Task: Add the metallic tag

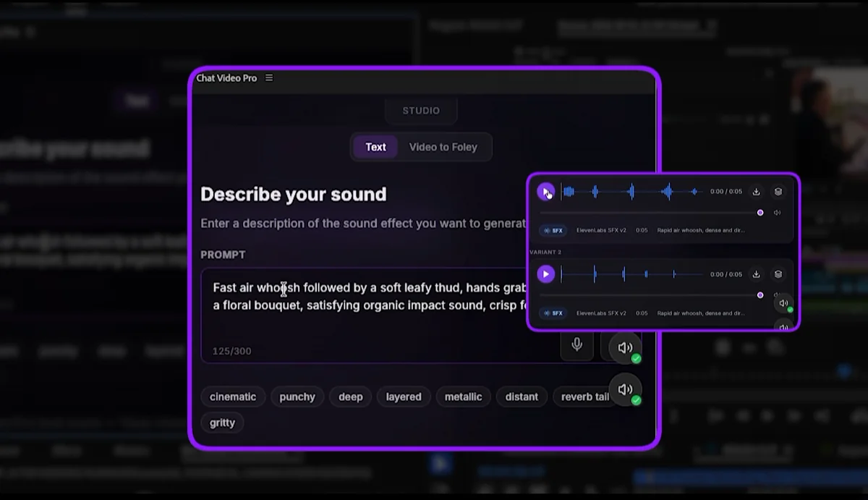Action: [463, 397]
